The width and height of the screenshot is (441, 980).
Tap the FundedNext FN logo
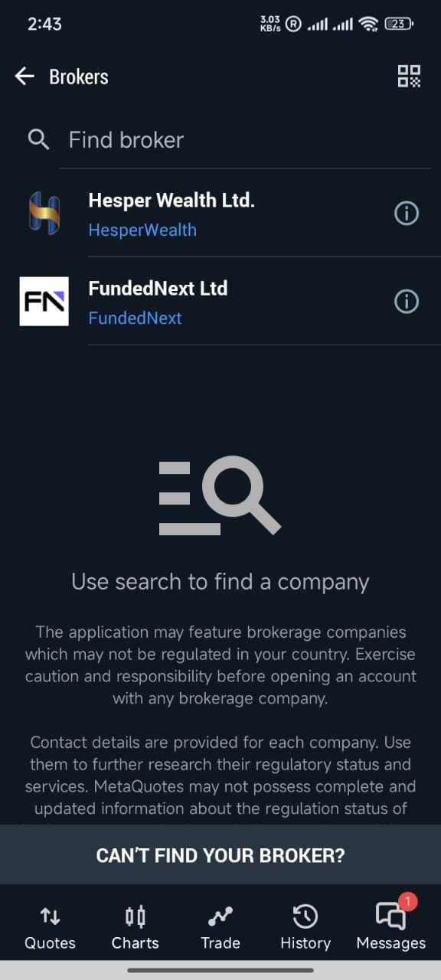pyautogui.click(x=44, y=301)
